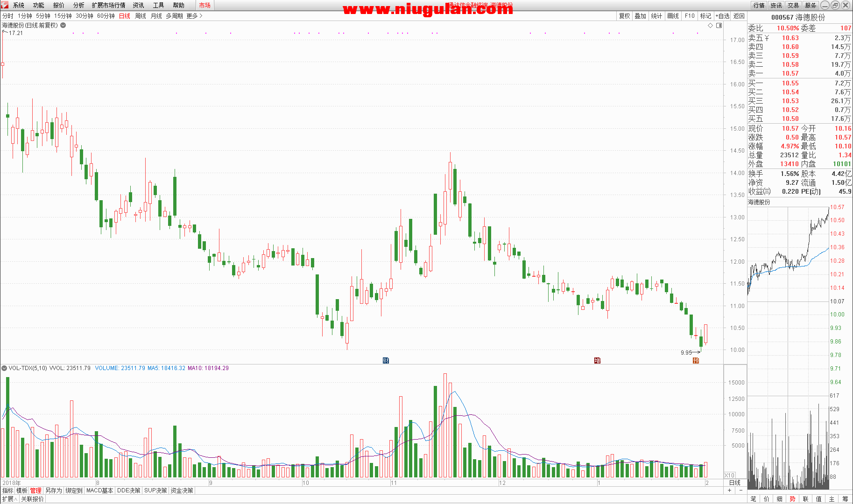Switch to 30分钟 period

85,16
